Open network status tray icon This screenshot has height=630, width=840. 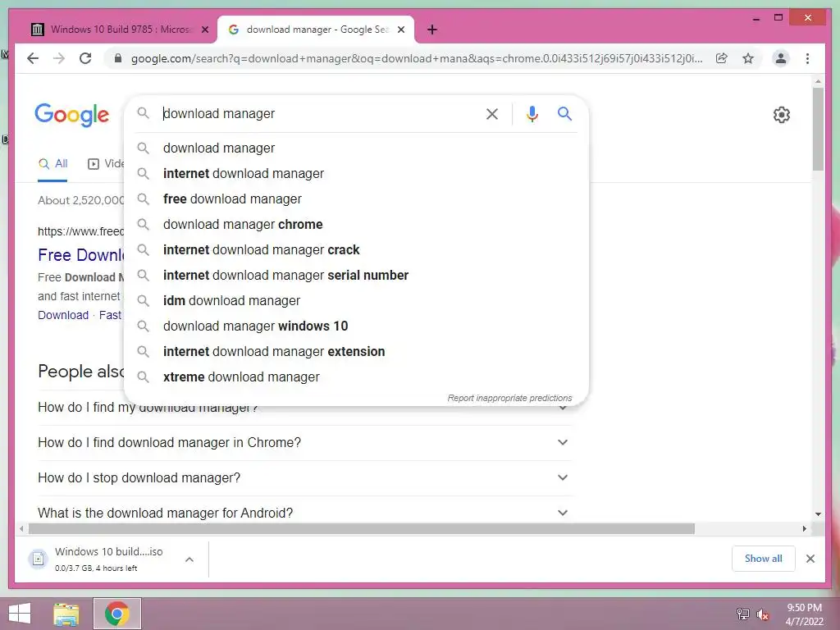point(742,614)
